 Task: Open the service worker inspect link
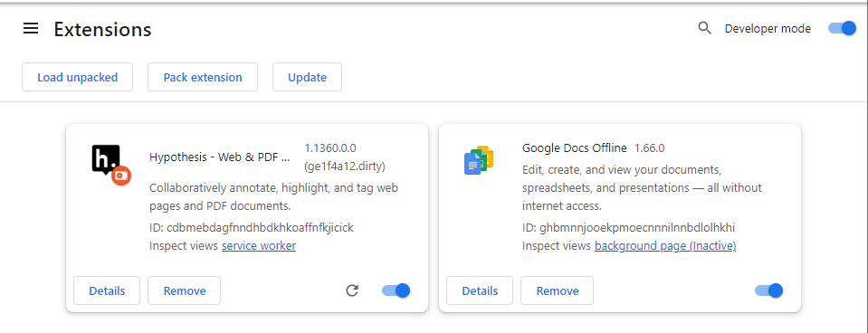tap(259, 245)
